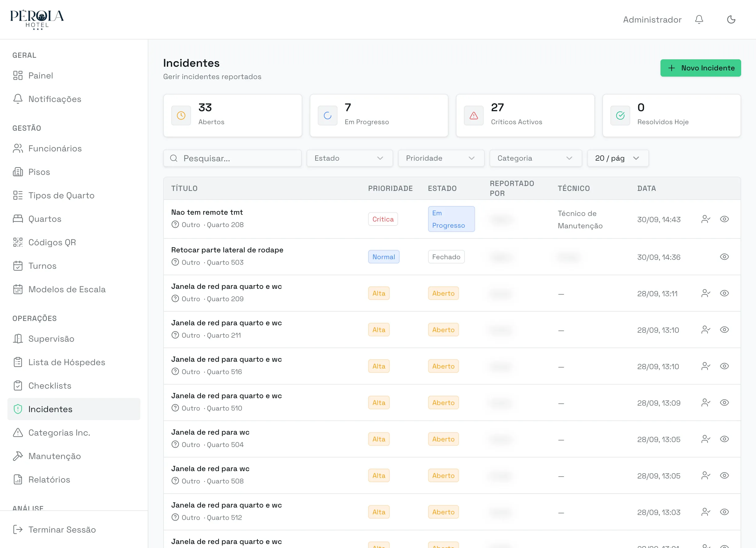This screenshot has width=756, height=548.
Task: Open Painel in the sidebar
Action: pos(74,76)
